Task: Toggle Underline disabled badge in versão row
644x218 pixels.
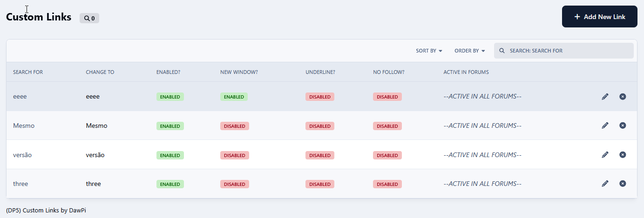Action: click(319, 155)
